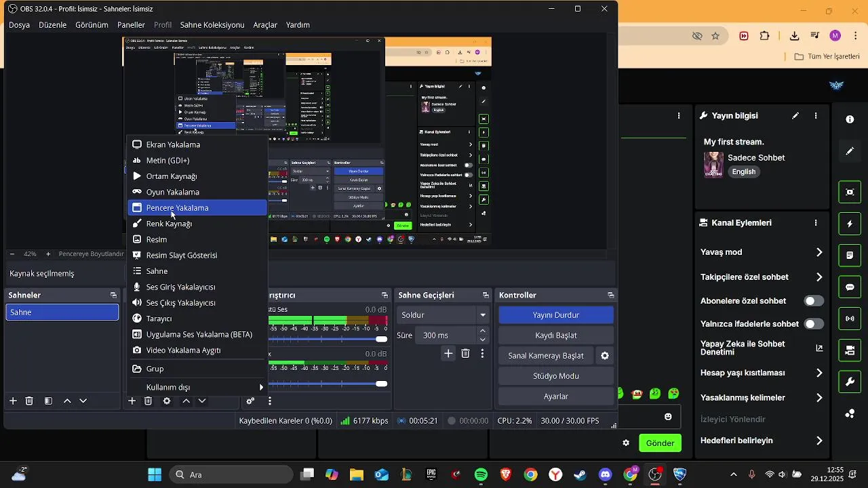The width and height of the screenshot is (868, 488).
Task: Open the Sahne Koleksiyonu menu
Action: coord(212,25)
